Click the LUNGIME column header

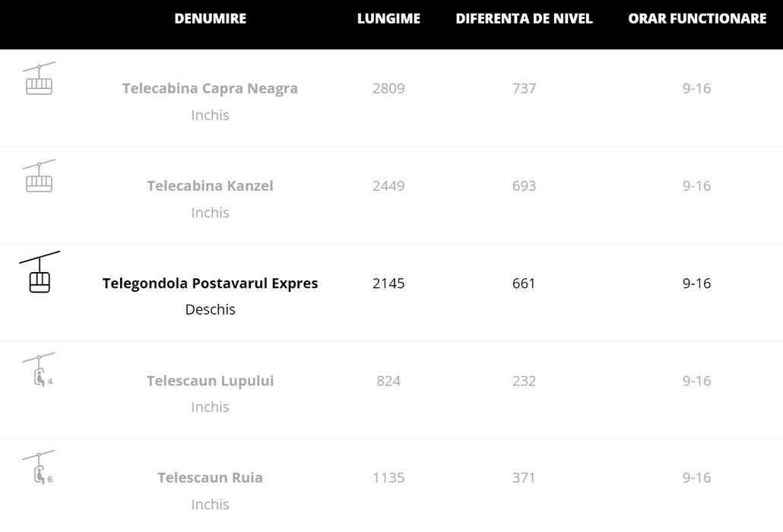(x=388, y=19)
